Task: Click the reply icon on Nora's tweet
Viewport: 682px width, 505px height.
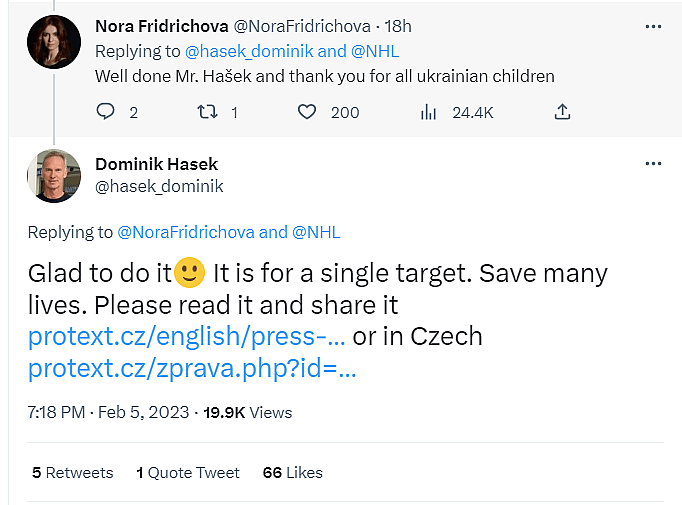Action: point(106,112)
